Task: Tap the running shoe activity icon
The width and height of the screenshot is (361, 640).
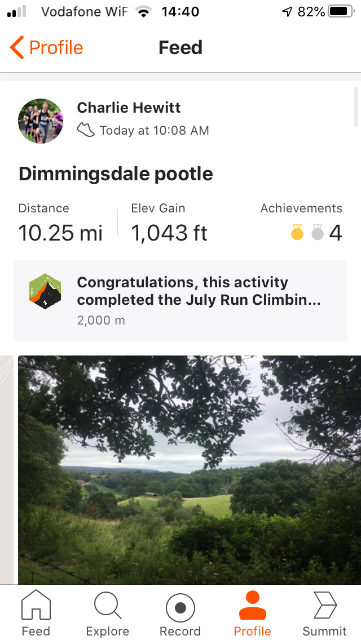Action: [x=86, y=131]
